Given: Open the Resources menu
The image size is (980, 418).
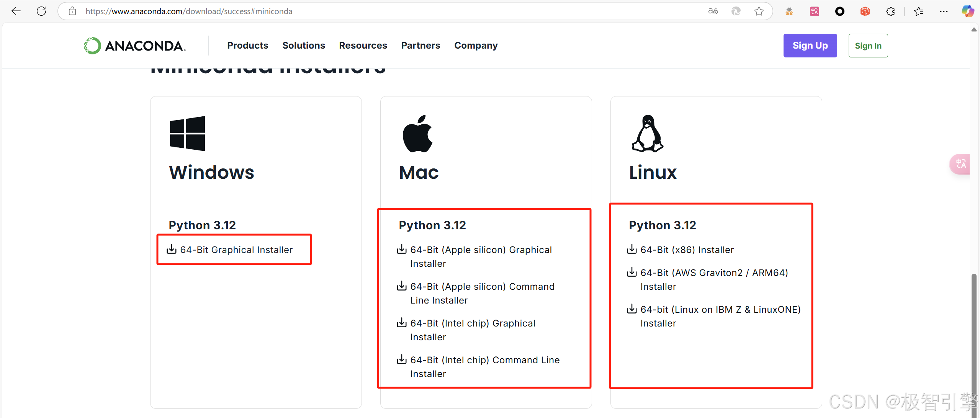Looking at the screenshot, I should pyautogui.click(x=363, y=46).
